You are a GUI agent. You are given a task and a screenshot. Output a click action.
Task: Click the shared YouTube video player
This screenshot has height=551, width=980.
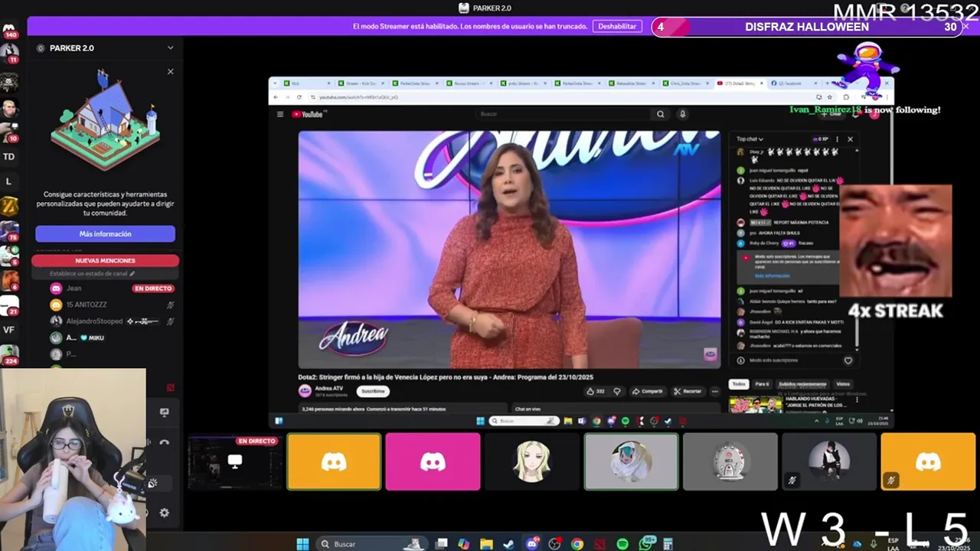[509, 249]
